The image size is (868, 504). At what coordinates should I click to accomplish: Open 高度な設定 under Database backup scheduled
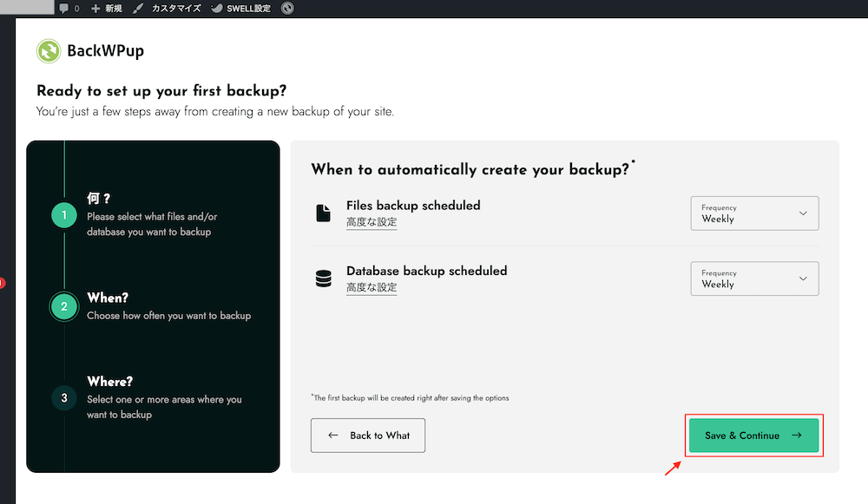[x=372, y=287]
